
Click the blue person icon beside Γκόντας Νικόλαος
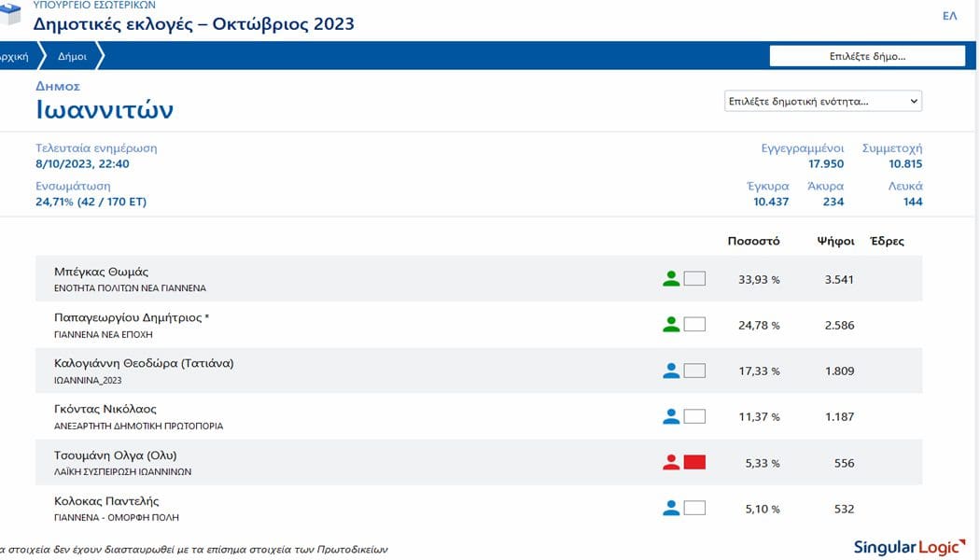coord(670,416)
